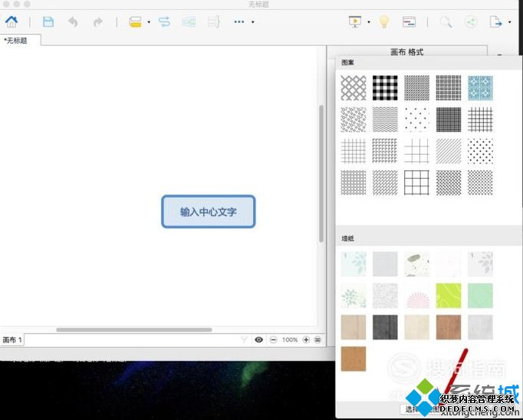The width and height of the screenshot is (523, 420).
Task: Apply the mint green wallpaper
Action: [x=480, y=296]
